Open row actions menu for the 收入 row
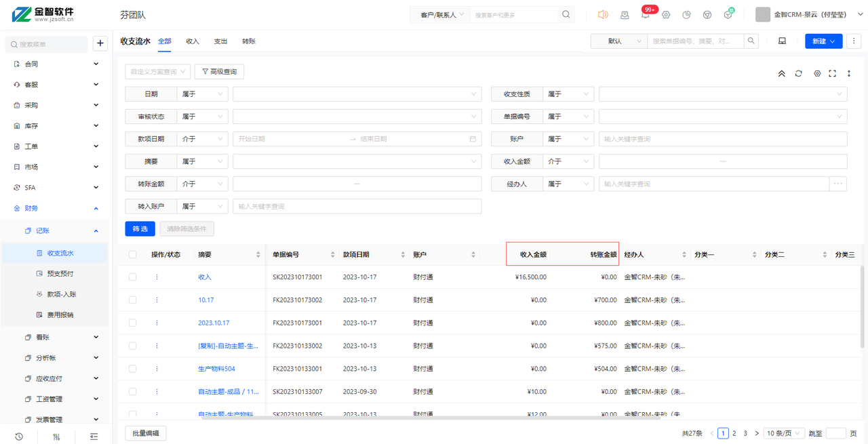The height and width of the screenshot is (444, 868). click(x=157, y=277)
